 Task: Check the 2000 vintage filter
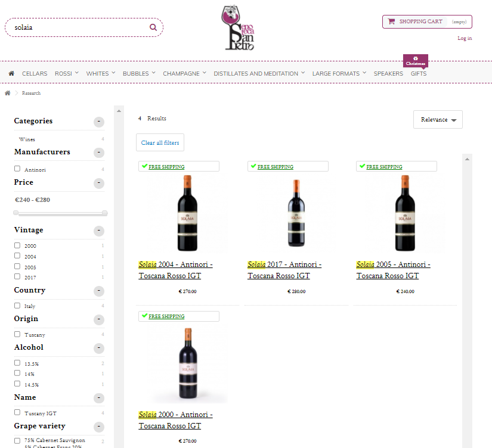tap(17, 245)
